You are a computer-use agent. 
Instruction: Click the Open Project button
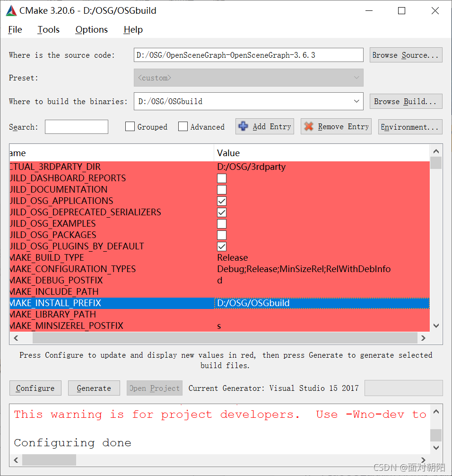[x=155, y=388]
